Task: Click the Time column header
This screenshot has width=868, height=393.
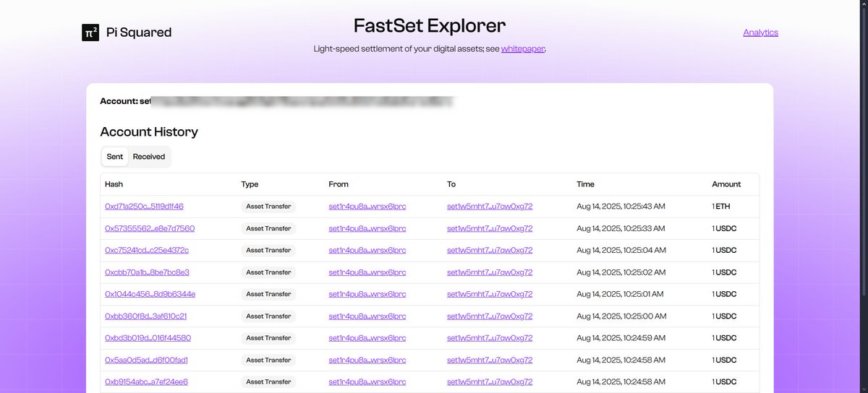Action: [585, 184]
